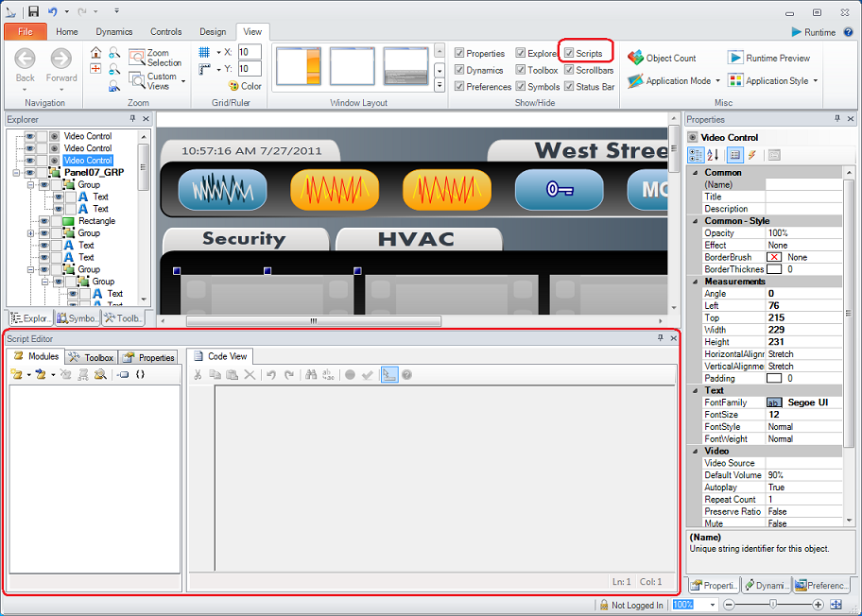Click the binoculars Find icon in Code View
The width and height of the screenshot is (862, 616).
point(311,374)
